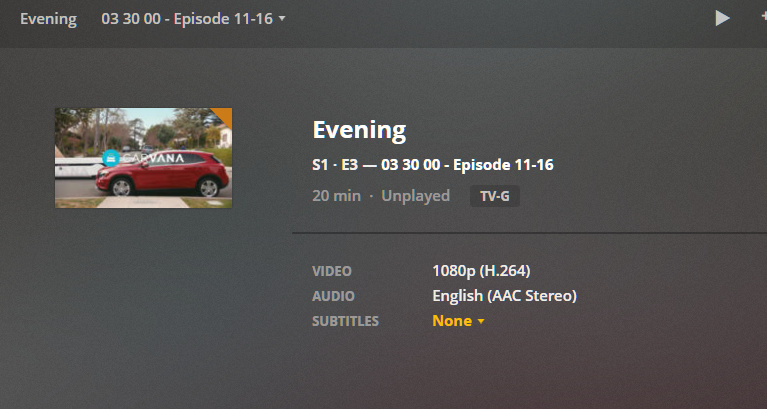Open season S1 link
Image resolution: width=767 pixels, height=409 pixels.
click(x=320, y=165)
